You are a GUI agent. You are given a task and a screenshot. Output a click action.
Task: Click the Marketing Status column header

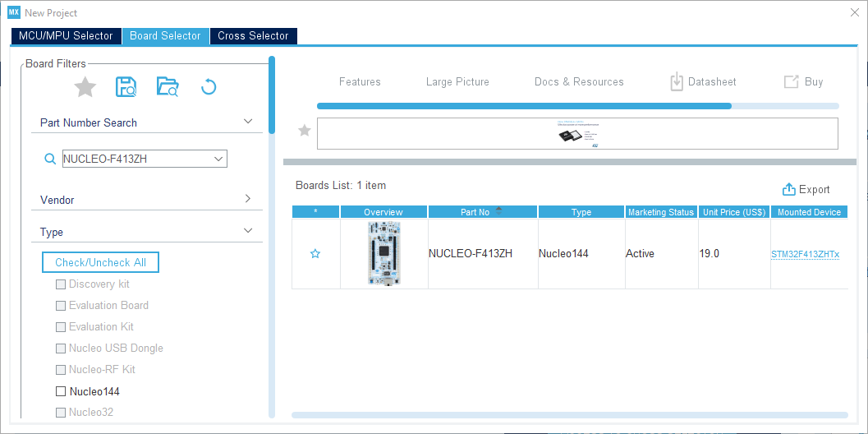pyautogui.click(x=662, y=212)
